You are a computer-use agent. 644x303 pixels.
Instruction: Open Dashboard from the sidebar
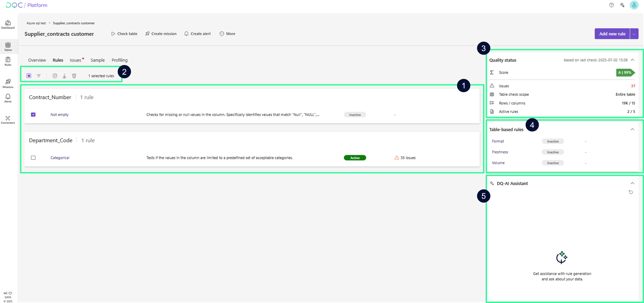pos(8,25)
